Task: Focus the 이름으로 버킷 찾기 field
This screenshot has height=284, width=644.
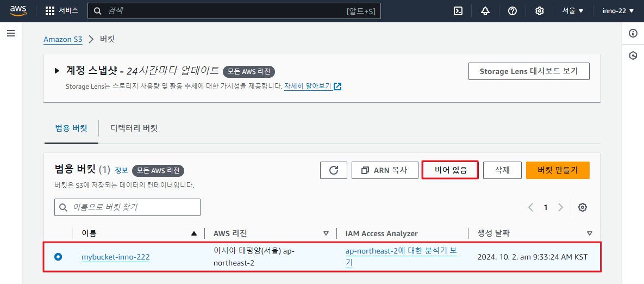Action: [127, 207]
